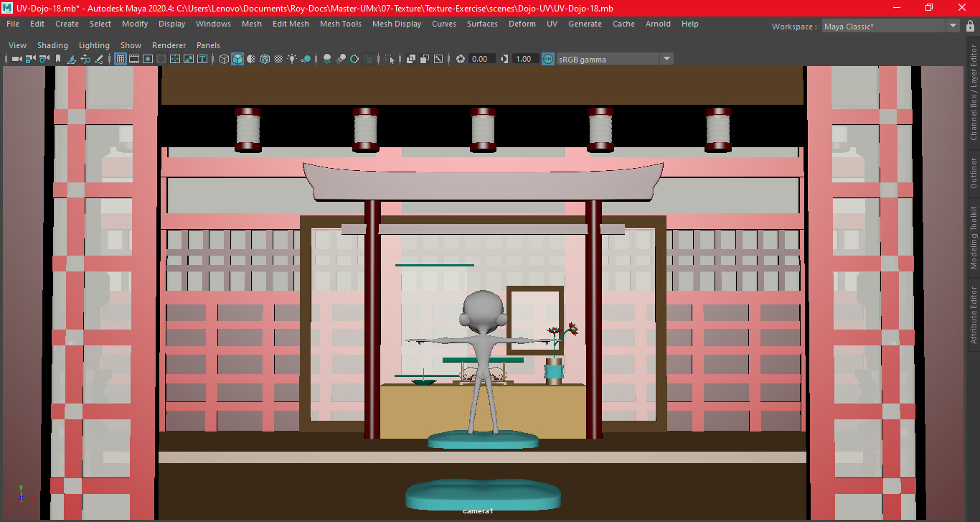Click the Use Default Material icon
This screenshot has height=522, width=980.
click(250, 59)
